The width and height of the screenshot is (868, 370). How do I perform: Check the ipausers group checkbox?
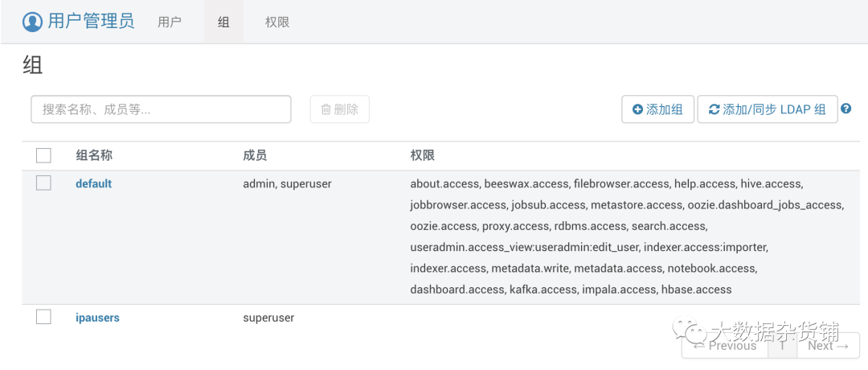pos(43,317)
